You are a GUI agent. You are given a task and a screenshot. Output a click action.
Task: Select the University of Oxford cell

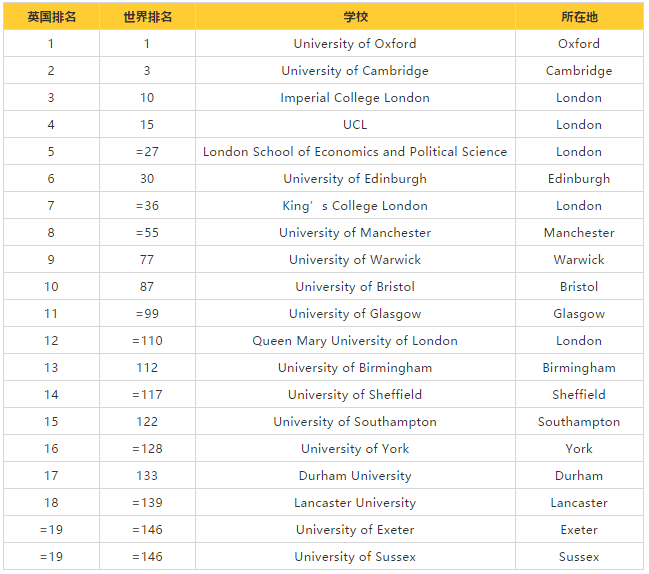(355, 43)
